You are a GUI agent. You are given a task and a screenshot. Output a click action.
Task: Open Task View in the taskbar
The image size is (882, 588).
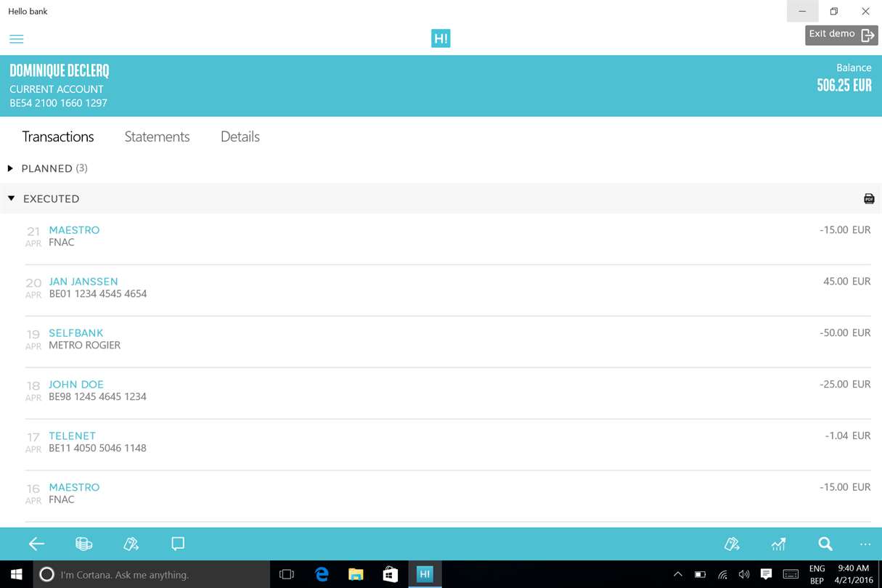coord(287,574)
